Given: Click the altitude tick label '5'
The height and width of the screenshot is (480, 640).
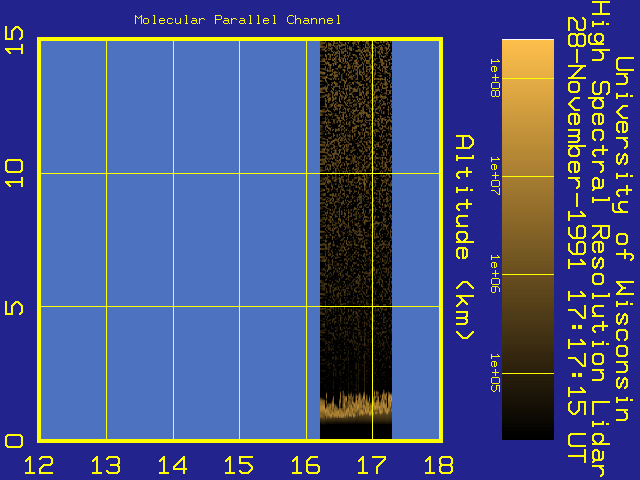Looking at the screenshot, I should tap(14, 308).
